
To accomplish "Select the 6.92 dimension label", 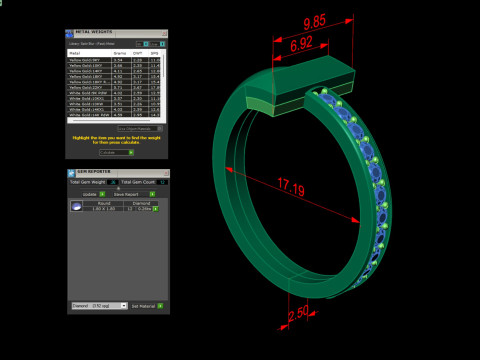I will click(301, 44).
